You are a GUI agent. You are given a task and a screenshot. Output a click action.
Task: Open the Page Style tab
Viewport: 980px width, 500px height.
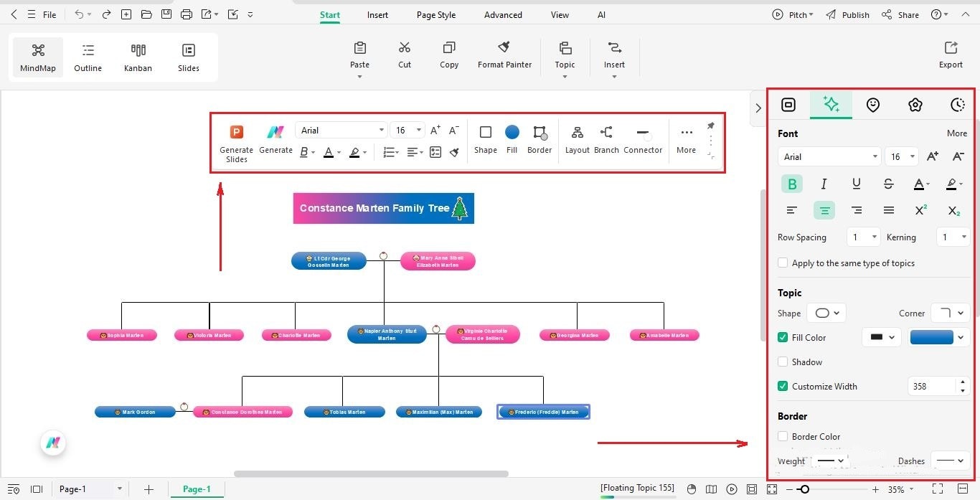436,14
